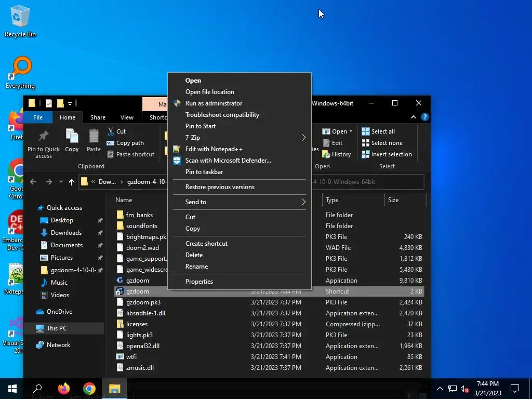Click the breadcrumb double-chevron for path

point(93,182)
